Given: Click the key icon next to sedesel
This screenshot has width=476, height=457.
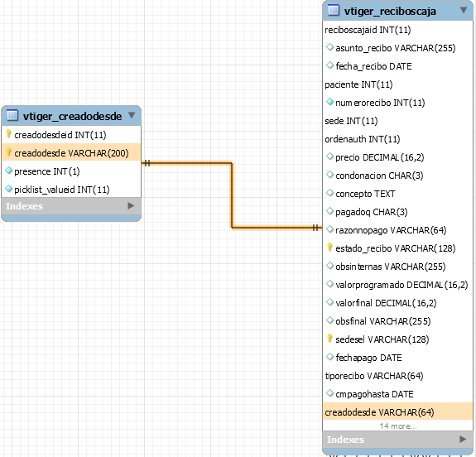Looking at the screenshot, I should pyautogui.click(x=329, y=339).
